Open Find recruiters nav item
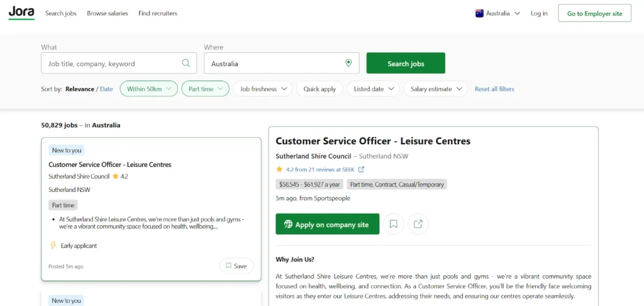The image size is (644, 306). 158,13
